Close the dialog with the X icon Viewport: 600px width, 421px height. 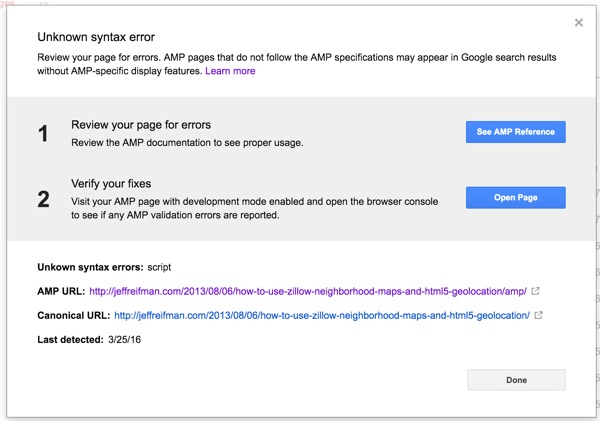tap(578, 22)
